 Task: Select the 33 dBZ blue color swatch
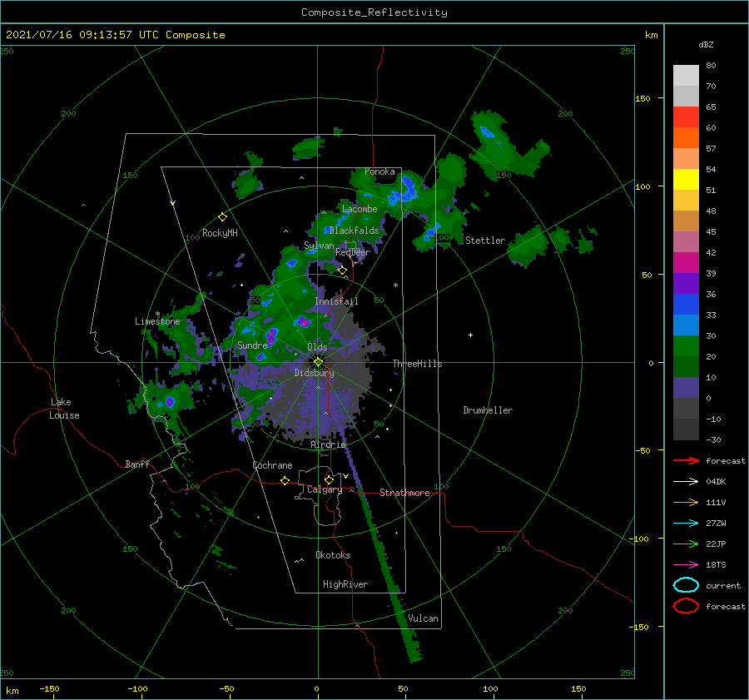[x=686, y=325]
